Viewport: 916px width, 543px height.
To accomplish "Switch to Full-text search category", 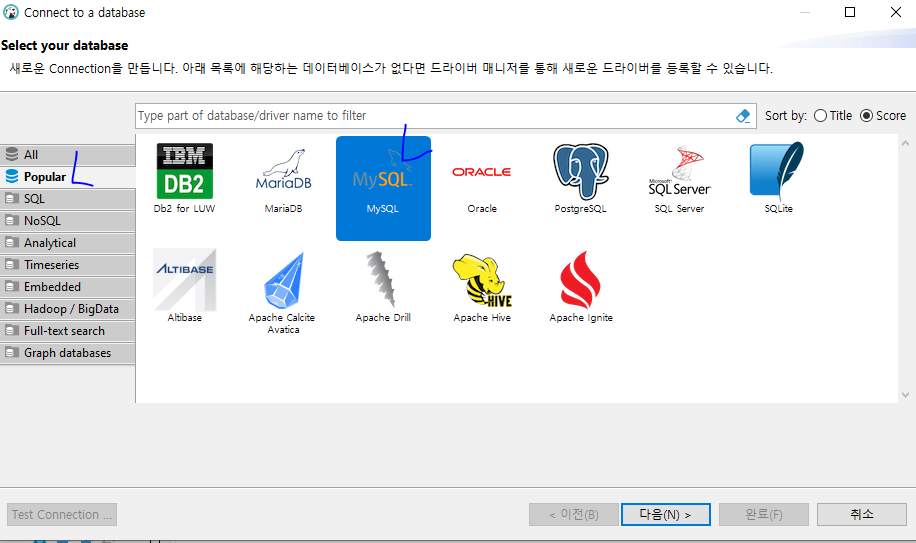I will (x=68, y=331).
